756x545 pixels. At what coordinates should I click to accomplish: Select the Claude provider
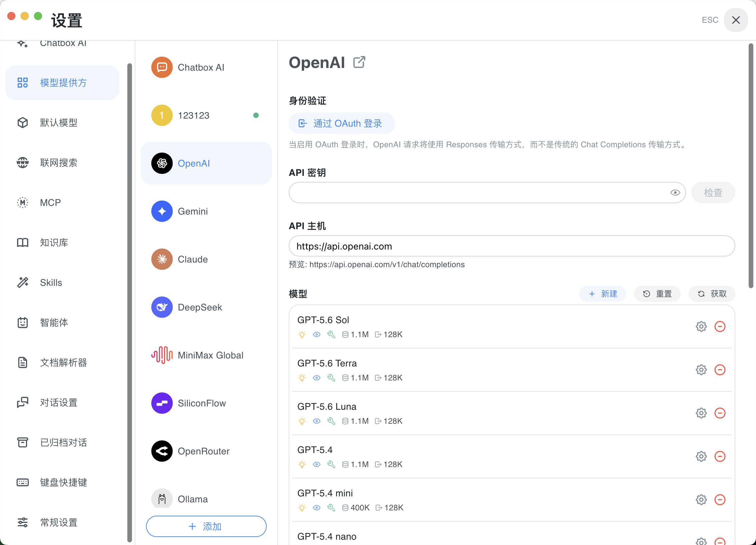coord(206,259)
